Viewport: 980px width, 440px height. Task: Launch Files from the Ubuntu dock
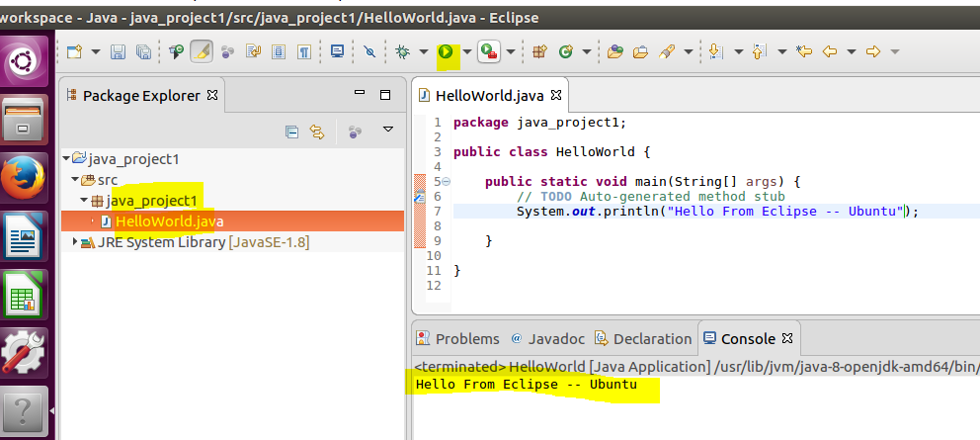[24, 119]
